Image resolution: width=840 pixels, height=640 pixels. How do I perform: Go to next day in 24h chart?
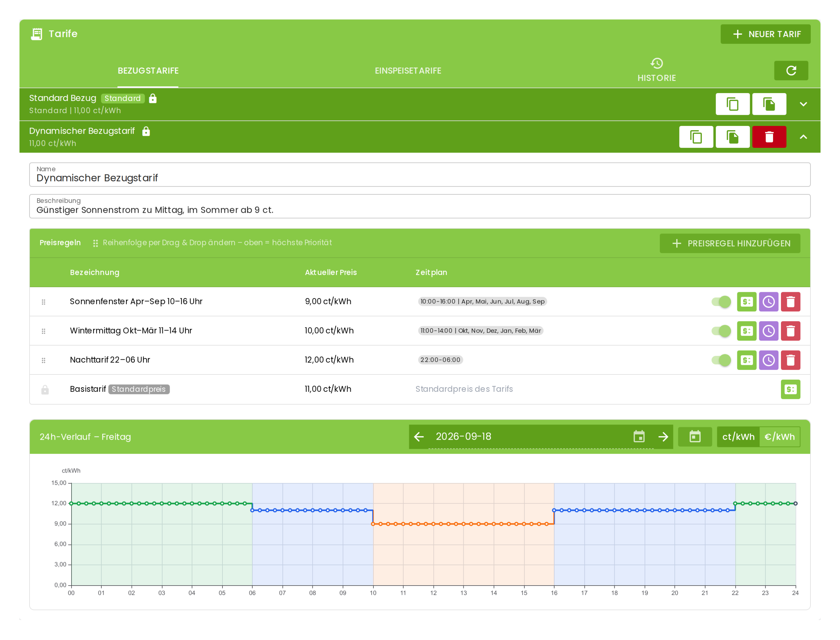[x=663, y=437]
